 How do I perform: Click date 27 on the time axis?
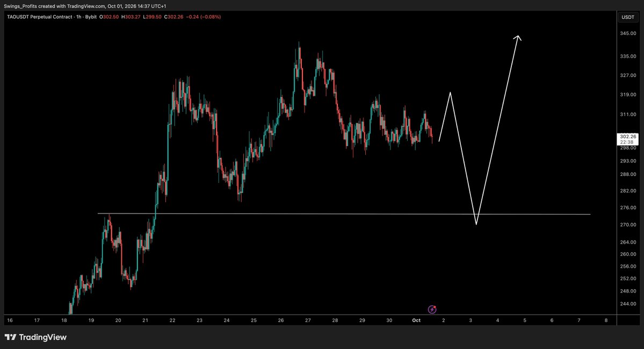tap(308, 320)
